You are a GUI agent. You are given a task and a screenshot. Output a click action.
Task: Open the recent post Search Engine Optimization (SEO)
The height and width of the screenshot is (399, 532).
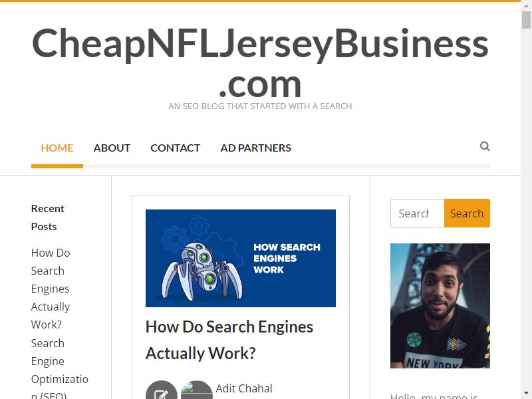[x=60, y=369]
